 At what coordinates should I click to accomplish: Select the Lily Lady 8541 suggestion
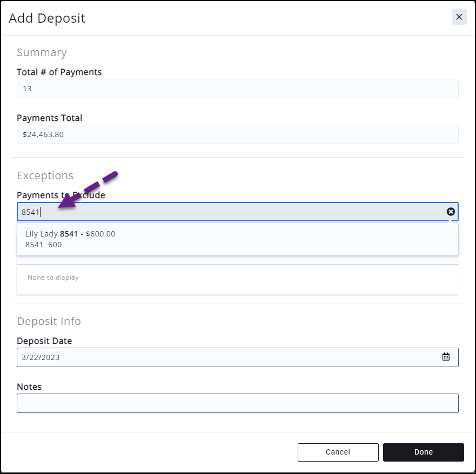[70, 239]
